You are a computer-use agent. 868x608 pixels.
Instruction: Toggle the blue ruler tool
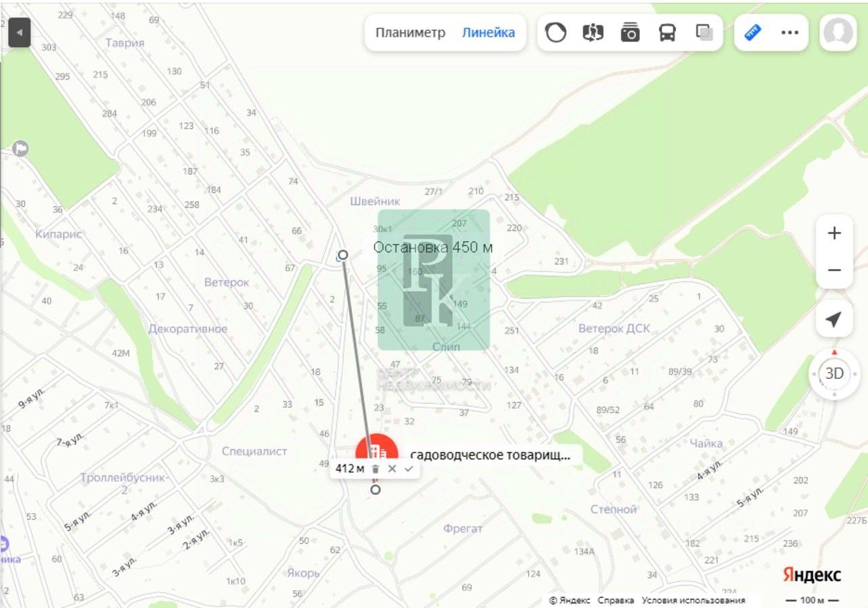click(x=753, y=33)
